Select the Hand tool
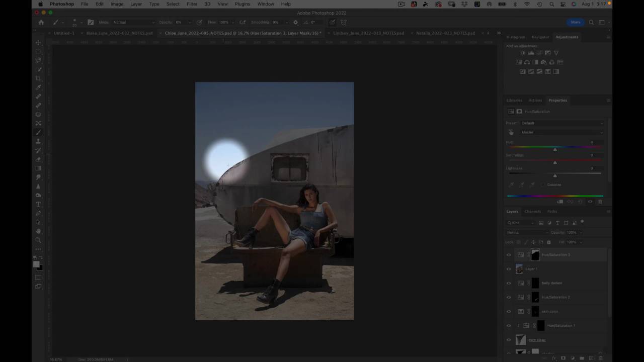 pos(38,231)
